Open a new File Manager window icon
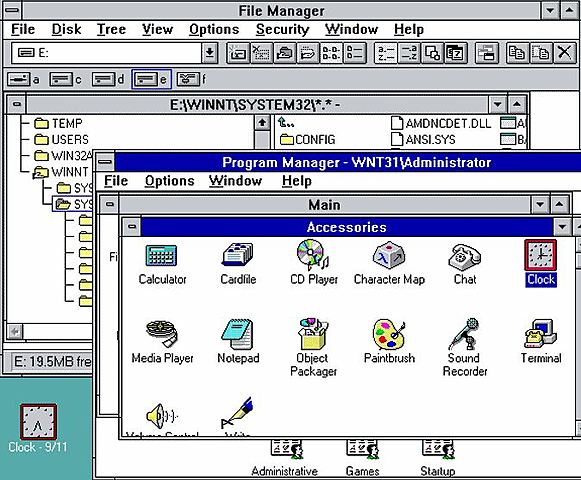Image resolution: width=581 pixels, height=480 pixels. click(x=486, y=53)
